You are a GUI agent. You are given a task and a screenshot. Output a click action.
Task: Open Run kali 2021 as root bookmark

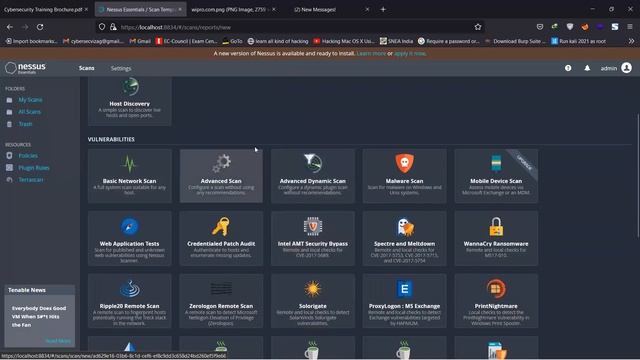(578, 41)
